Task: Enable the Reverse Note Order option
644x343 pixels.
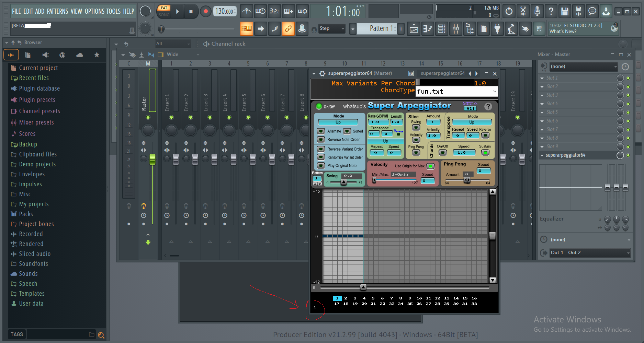Action: (x=321, y=140)
